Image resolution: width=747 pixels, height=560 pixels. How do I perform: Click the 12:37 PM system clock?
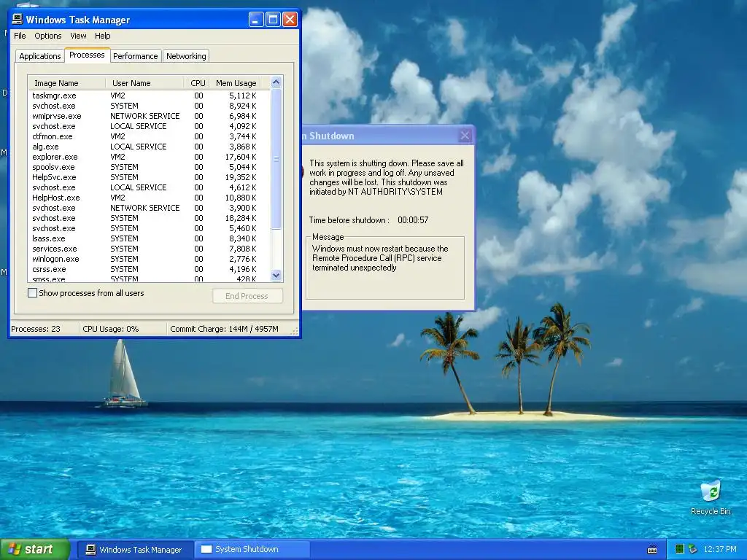coord(720,550)
